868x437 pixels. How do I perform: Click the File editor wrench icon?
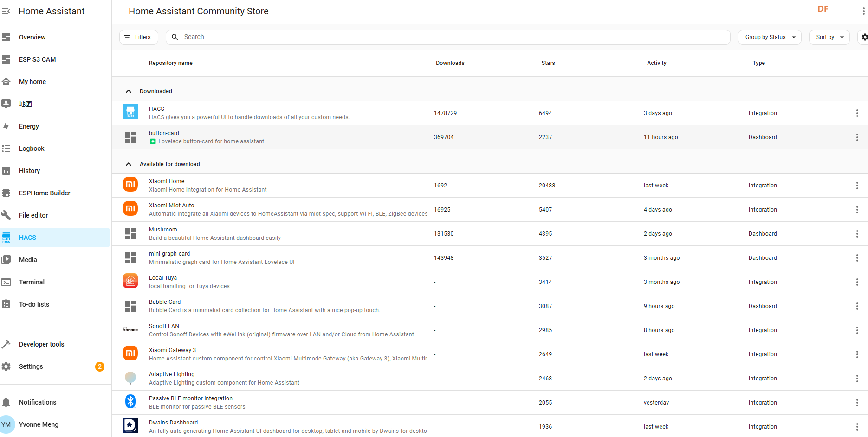(x=6, y=215)
